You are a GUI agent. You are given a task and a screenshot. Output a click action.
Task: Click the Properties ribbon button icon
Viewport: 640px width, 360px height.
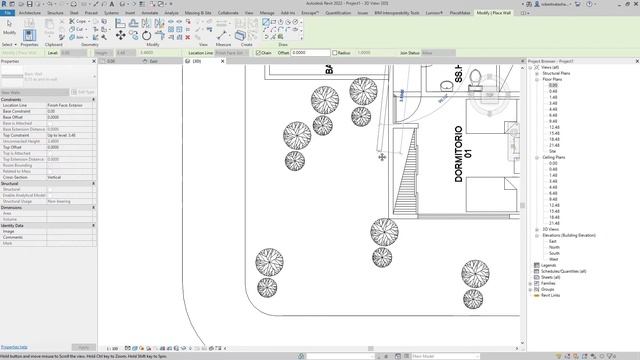coord(29,36)
